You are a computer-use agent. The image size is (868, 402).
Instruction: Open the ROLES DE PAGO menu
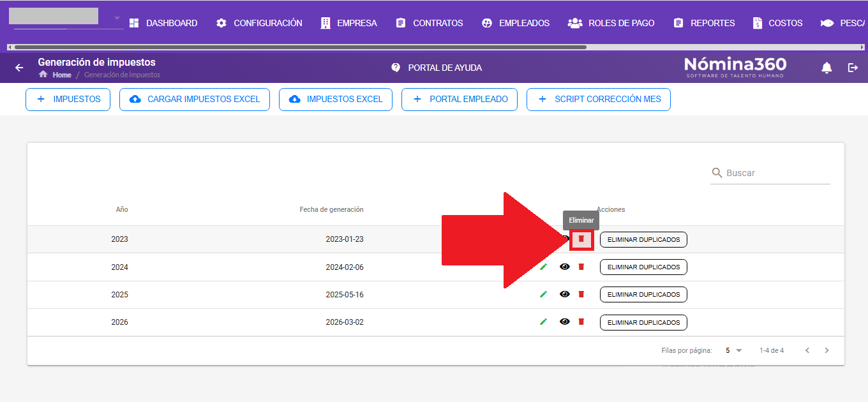(x=611, y=23)
